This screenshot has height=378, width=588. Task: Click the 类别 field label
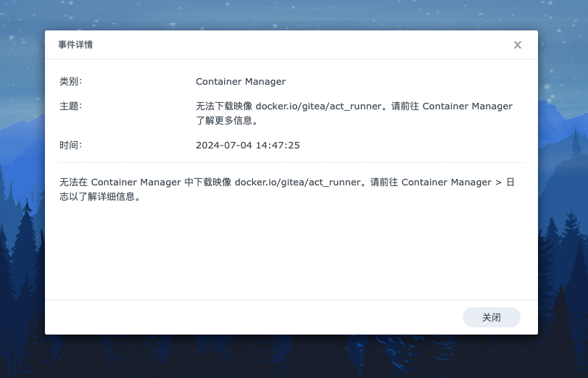[70, 82]
